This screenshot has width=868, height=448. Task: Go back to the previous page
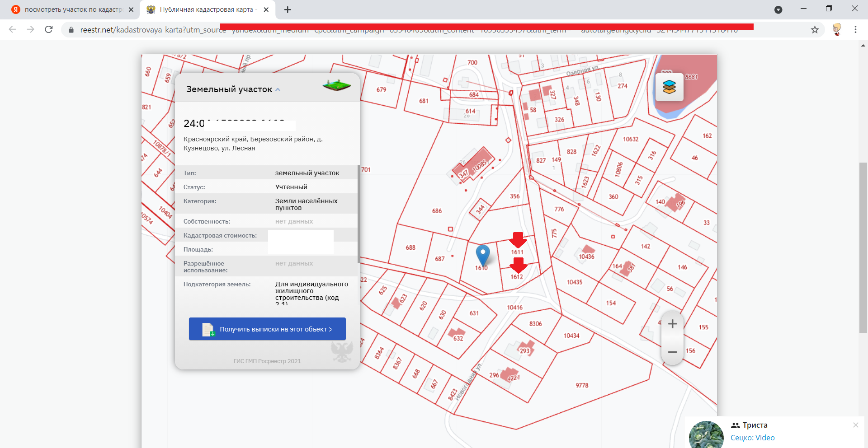point(13,30)
